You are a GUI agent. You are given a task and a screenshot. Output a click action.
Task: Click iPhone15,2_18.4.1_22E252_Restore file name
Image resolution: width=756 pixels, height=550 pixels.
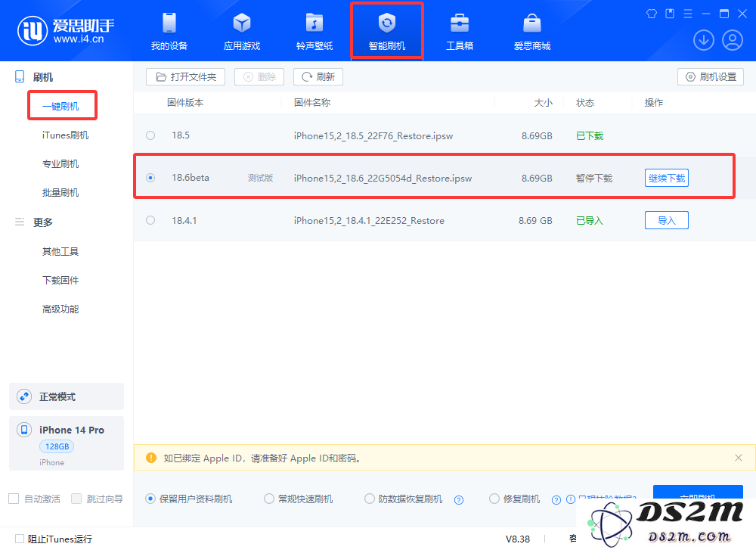point(370,220)
